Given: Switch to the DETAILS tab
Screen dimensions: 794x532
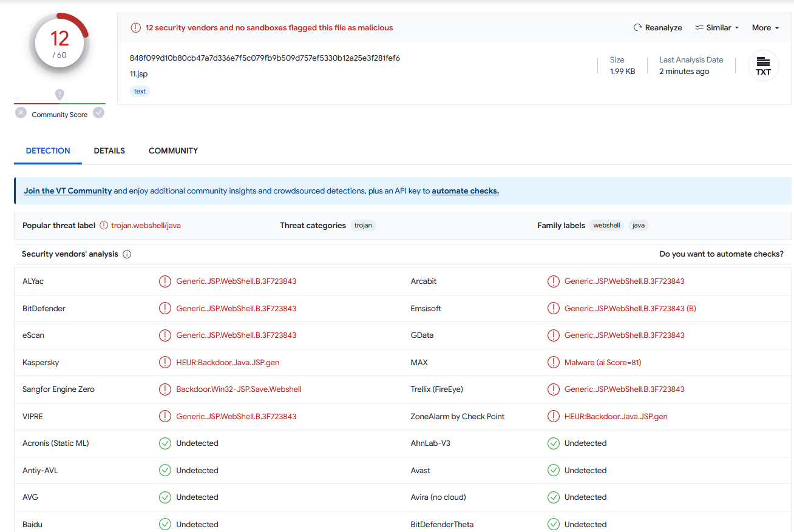Looking at the screenshot, I should tap(109, 150).
